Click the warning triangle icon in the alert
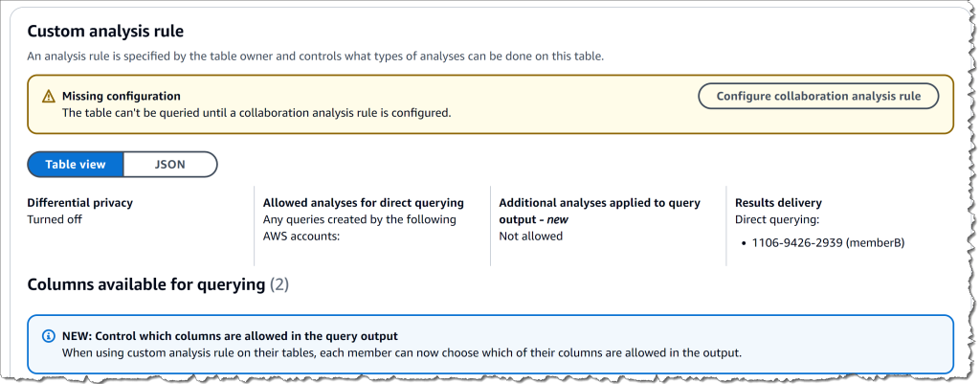The width and height of the screenshot is (980, 384). pyautogui.click(x=48, y=96)
